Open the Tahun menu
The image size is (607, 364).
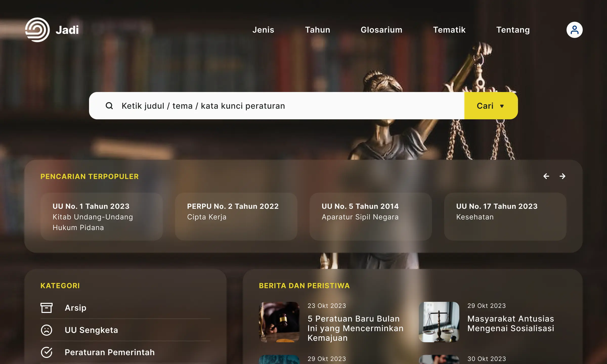coord(318,30)
